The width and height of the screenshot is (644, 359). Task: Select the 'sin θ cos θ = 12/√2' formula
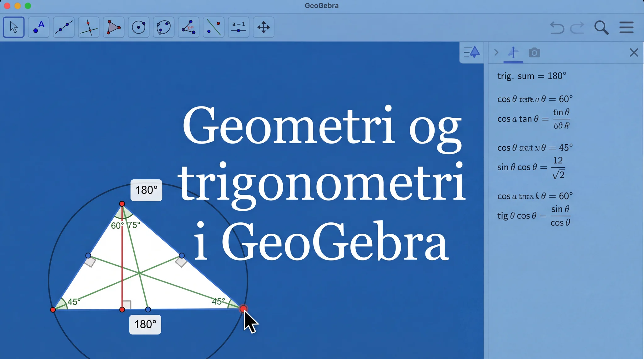[531, 167]
